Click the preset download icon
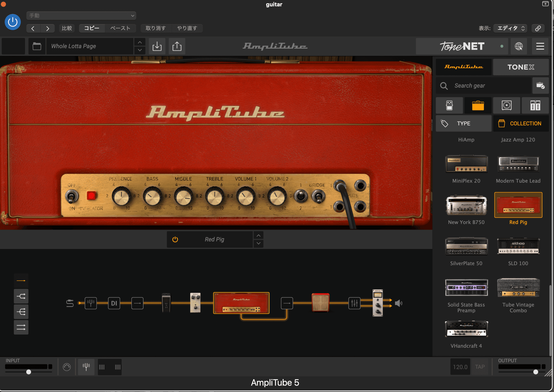 (157, 46)
